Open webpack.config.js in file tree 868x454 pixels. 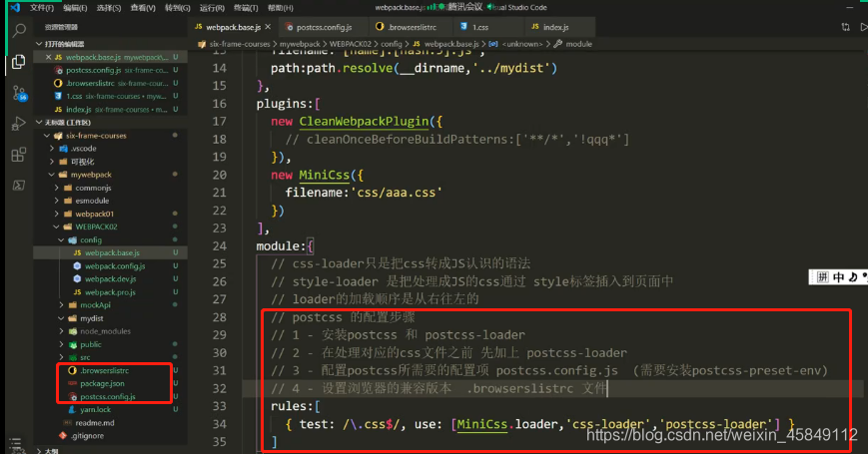pyautogui.click(x=115, y=266)
